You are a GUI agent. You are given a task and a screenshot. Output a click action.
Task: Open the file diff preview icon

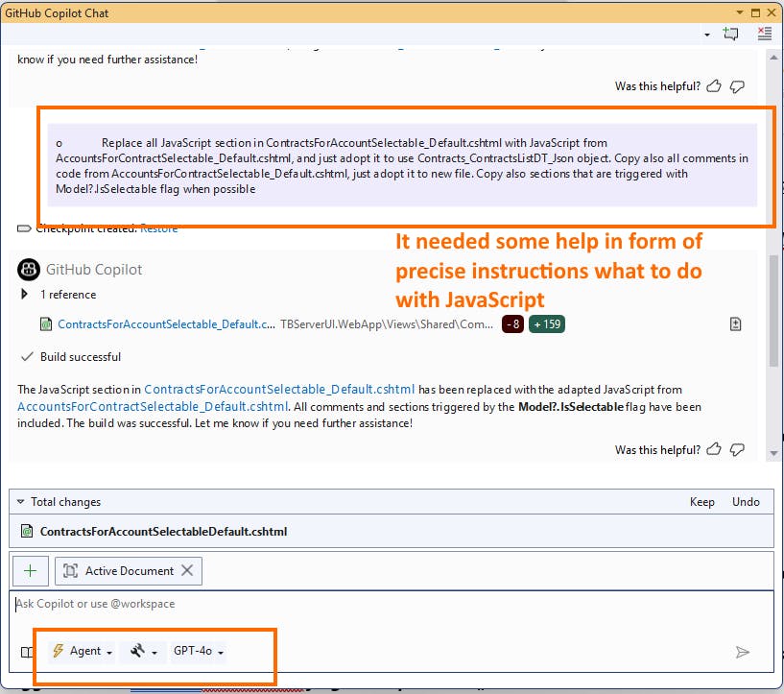[735, 323]
